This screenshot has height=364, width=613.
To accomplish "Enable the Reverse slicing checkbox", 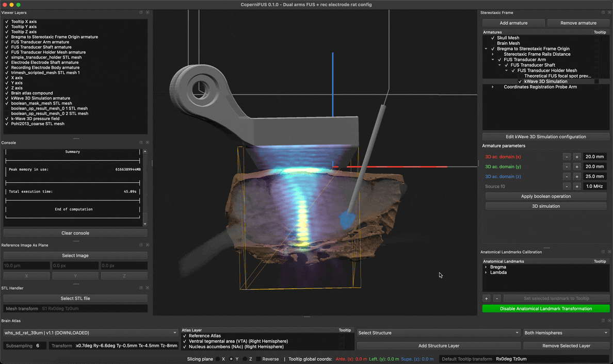I will coord(259,359).
